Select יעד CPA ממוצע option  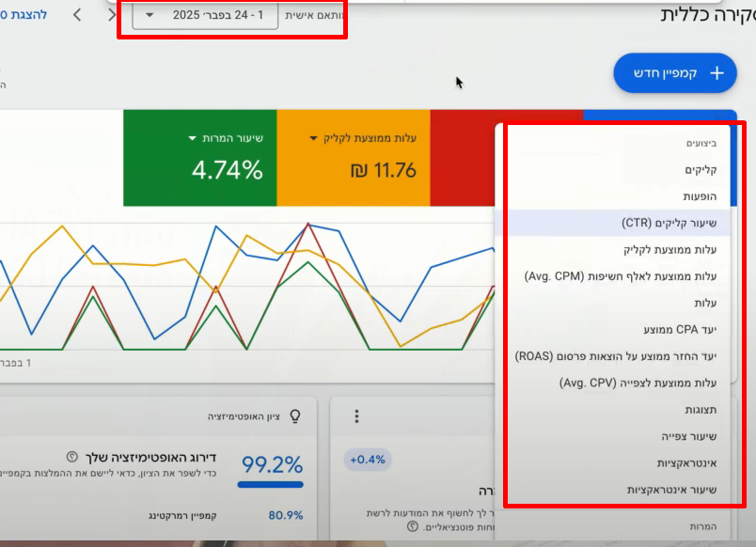(x=613, y=330)
